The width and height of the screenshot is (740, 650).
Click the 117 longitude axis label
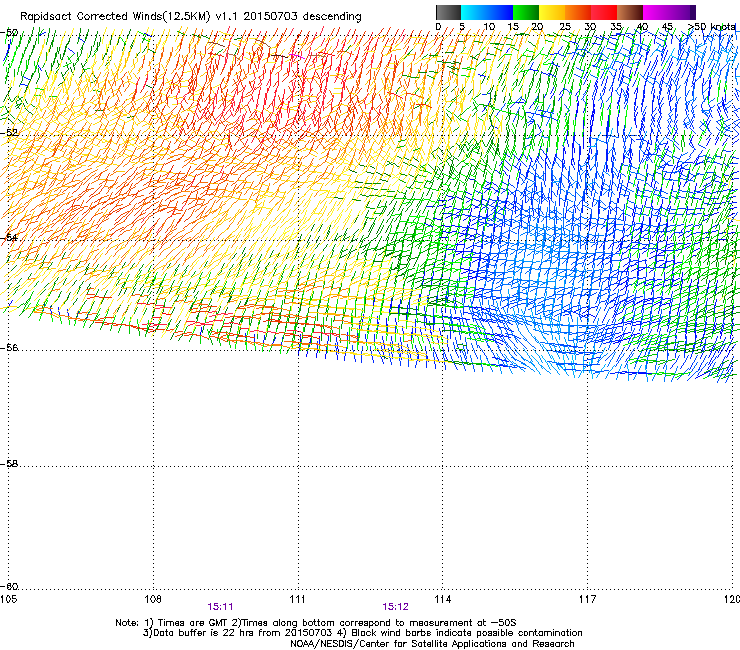[x=588, y=599]
